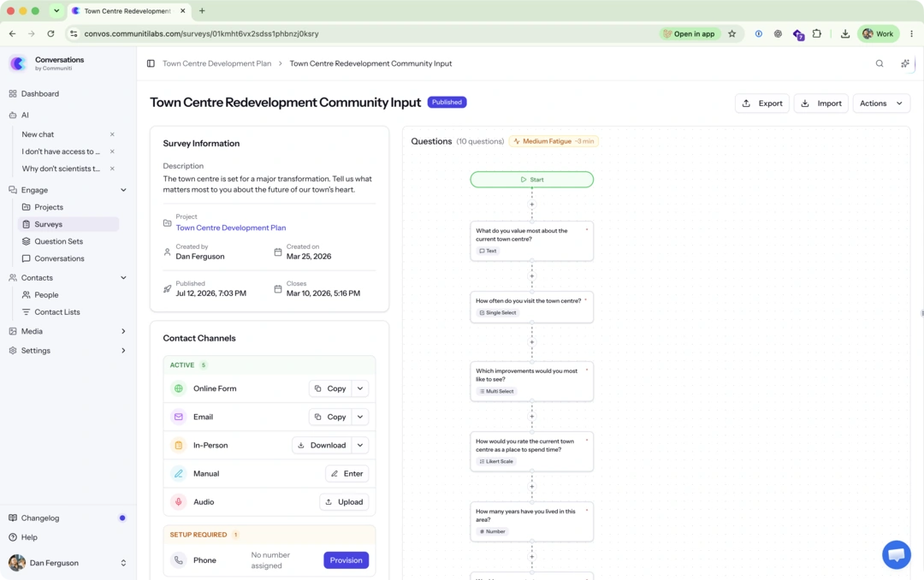This screenshot has height=580, width=924.
Task: Open In-Person download options dropdown
Action: [360, 445]
